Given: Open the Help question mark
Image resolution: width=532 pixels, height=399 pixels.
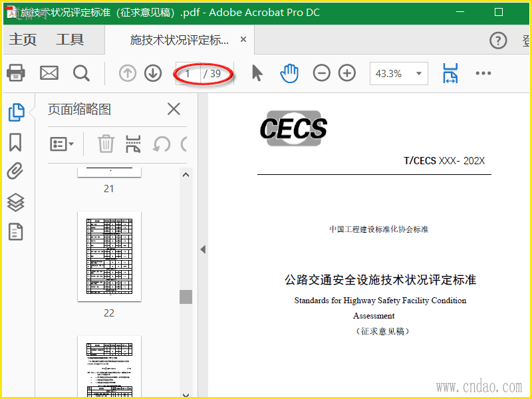Looking at the screenshot, I should [x=498, y=41].
